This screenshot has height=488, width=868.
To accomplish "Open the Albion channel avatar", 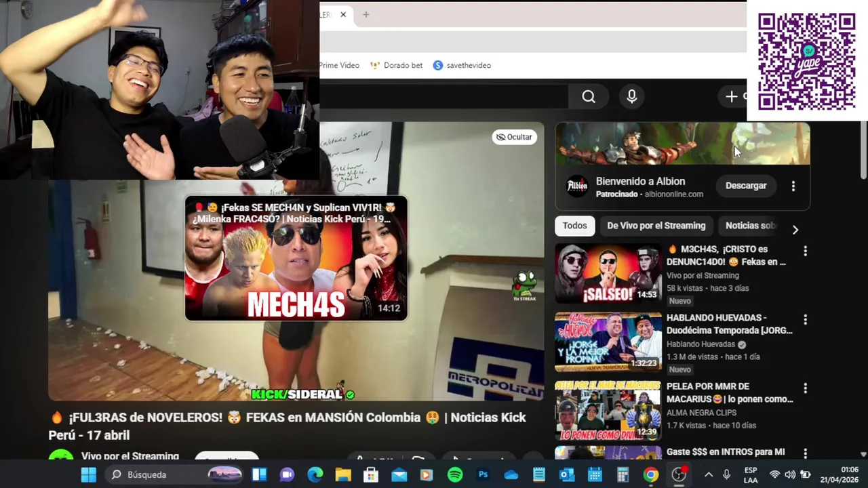I will (577, 186).
